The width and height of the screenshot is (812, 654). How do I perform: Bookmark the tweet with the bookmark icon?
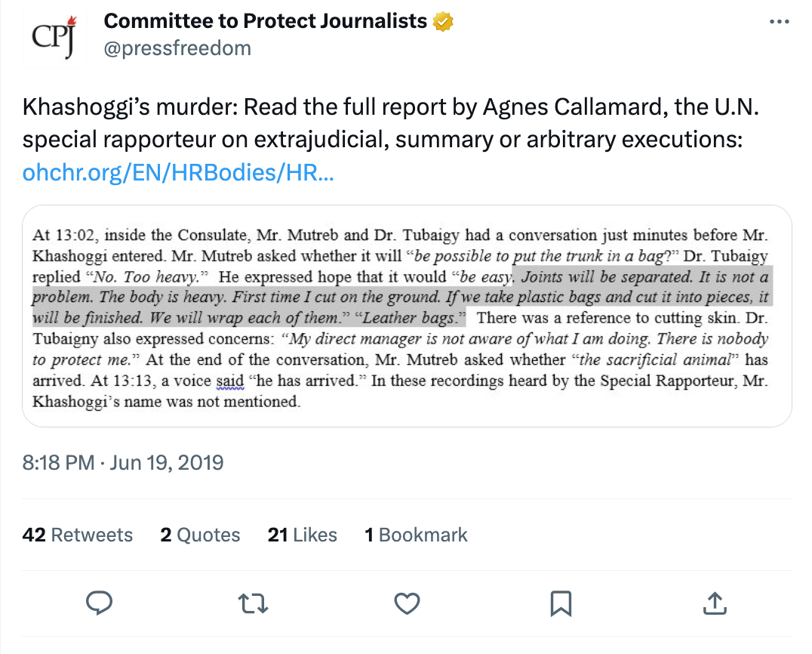[561, 603]
